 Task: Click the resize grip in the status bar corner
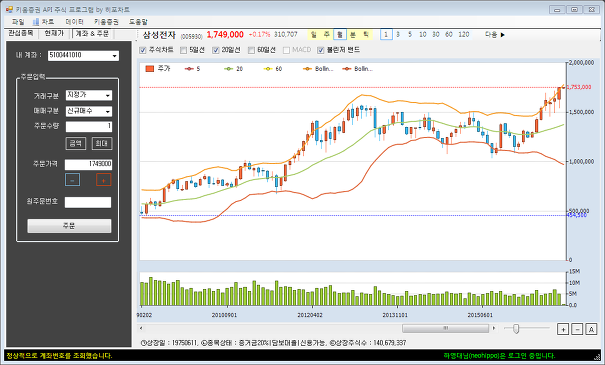click(x=598, y=357)
